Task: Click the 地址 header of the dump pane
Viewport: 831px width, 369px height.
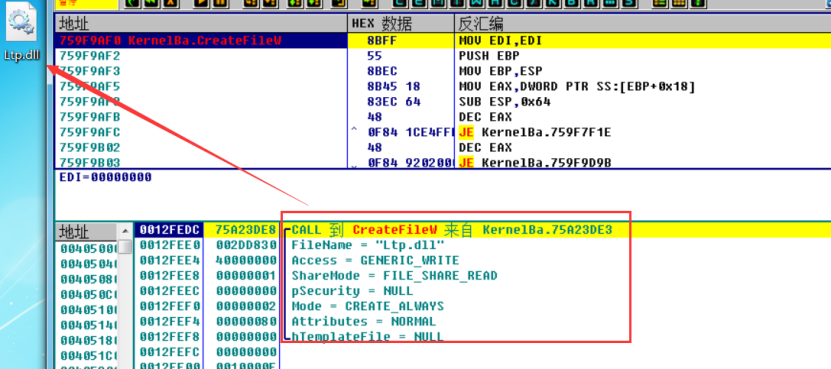Action: (x=86, y=232)
